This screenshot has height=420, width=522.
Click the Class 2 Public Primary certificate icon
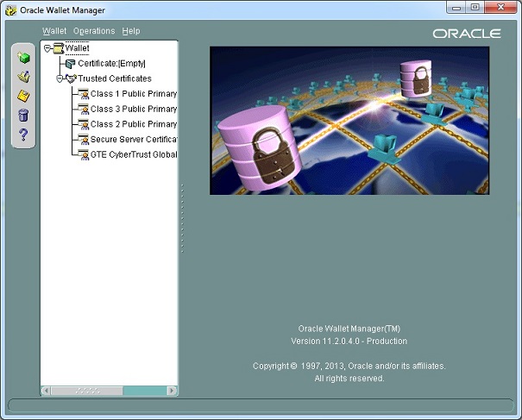pyautogui.click(x=83, y=124)
